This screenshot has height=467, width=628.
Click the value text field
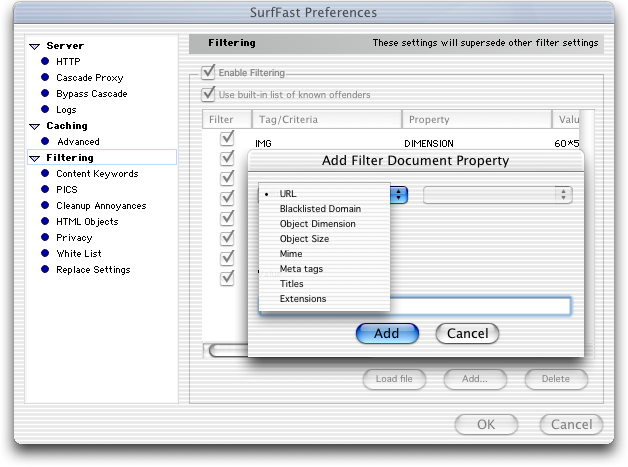click(x=480, y=306)
